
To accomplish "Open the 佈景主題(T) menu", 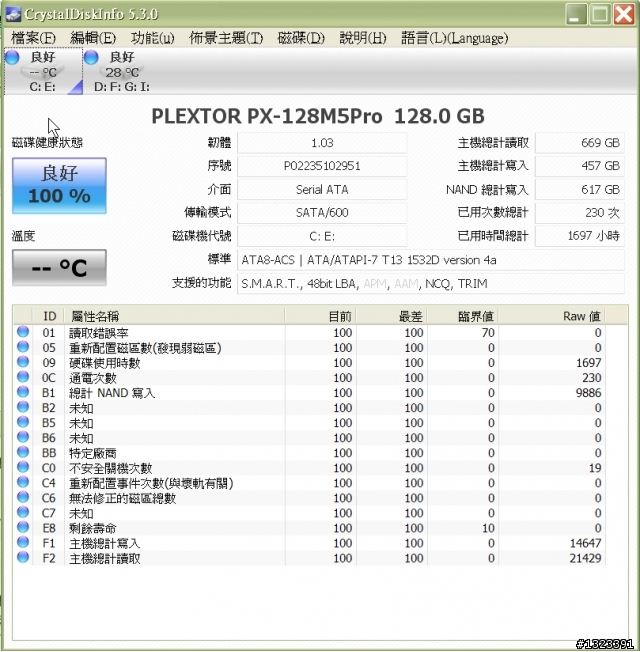I will coord(226,38).
